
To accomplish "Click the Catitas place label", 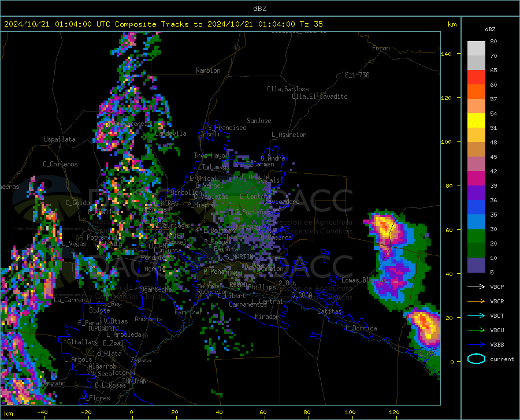I will (329, 311).
